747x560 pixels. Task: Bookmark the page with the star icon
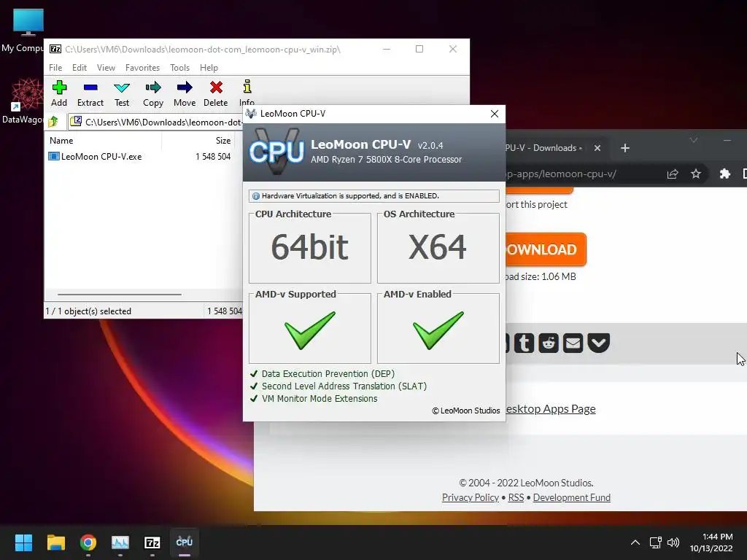point(696,174)
